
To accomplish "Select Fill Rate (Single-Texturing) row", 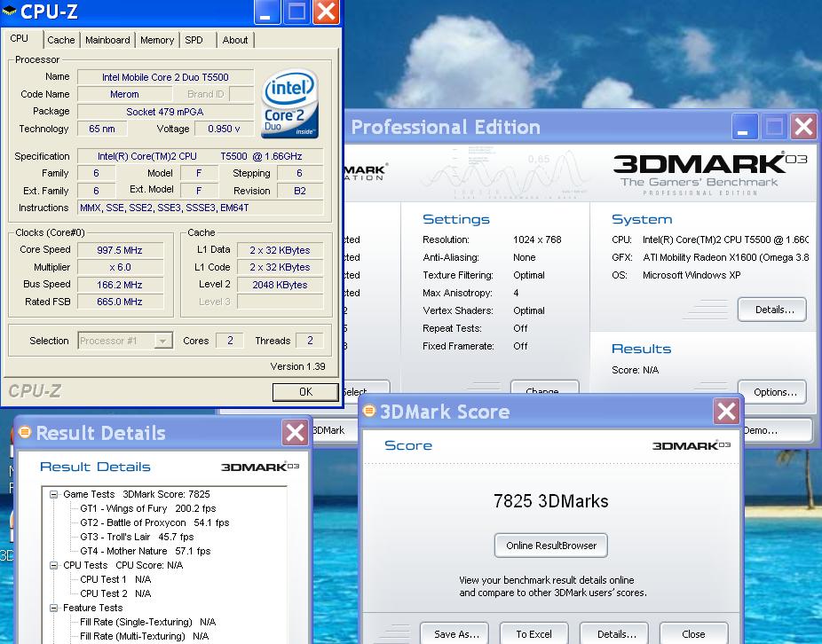I will click(148, 622).
